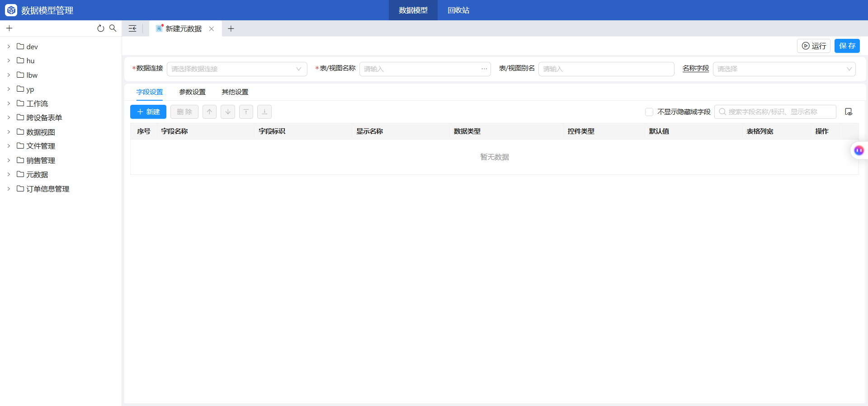Click the 表/视图别名 input field
The image size is (868, 406).
tap(606, 69)
